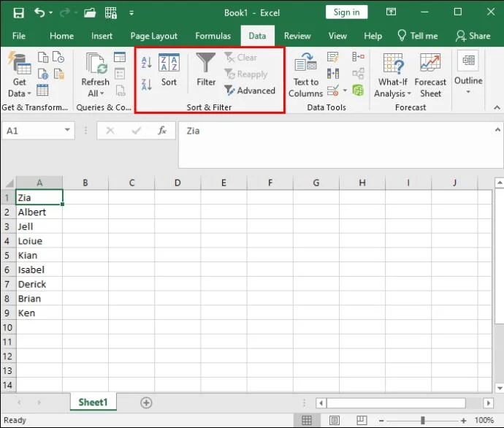Add a new sheet with plus icon
Image resolution: width=504 pixels, height=428 pixels.
tap(146, 402)
